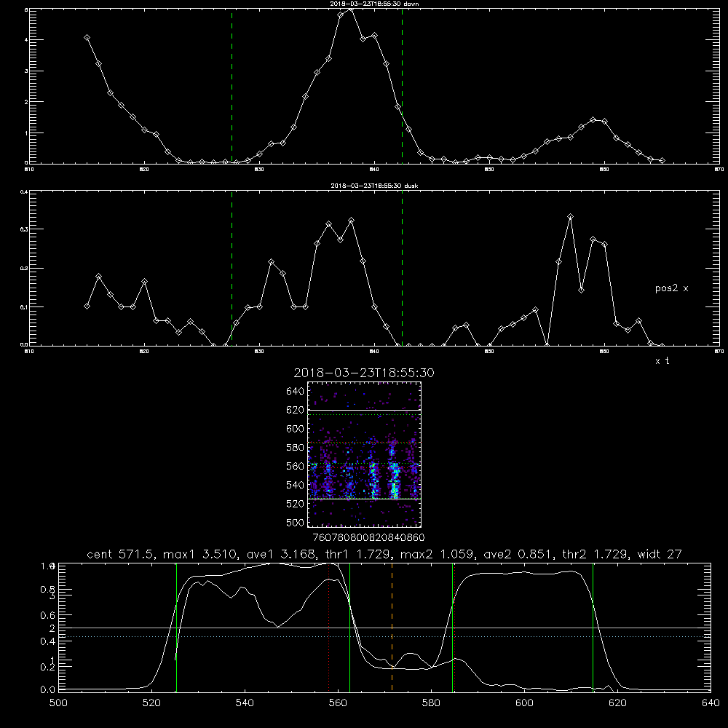Click the 'max2 1.059' stats entry
Viewport: 728px width, 728px height.
click(x=438, y=554)
